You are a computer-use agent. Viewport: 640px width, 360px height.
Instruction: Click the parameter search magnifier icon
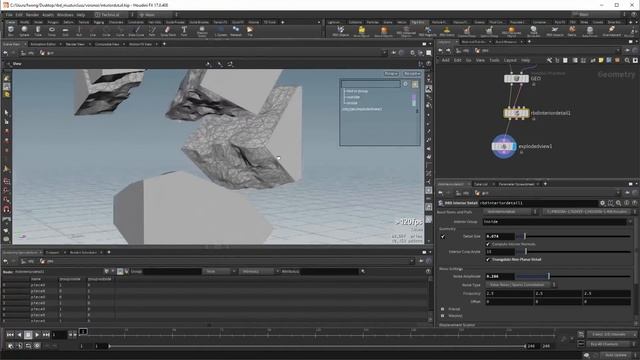click(619, 203)
